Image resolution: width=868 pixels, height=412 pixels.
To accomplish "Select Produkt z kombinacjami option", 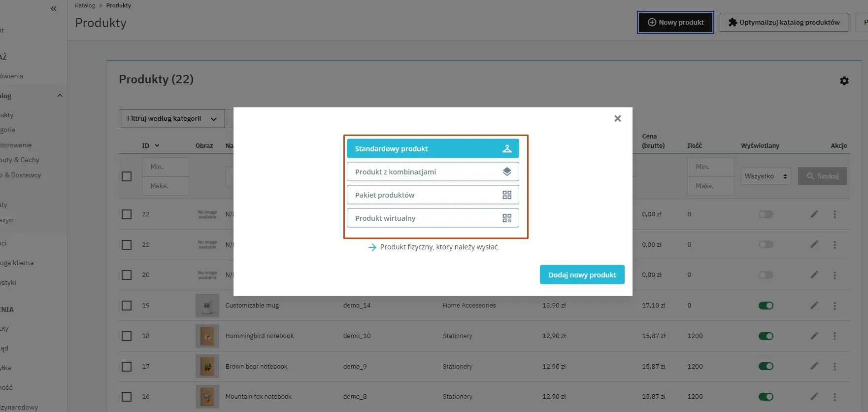I will pyautogui.click(x=433, y=172).
